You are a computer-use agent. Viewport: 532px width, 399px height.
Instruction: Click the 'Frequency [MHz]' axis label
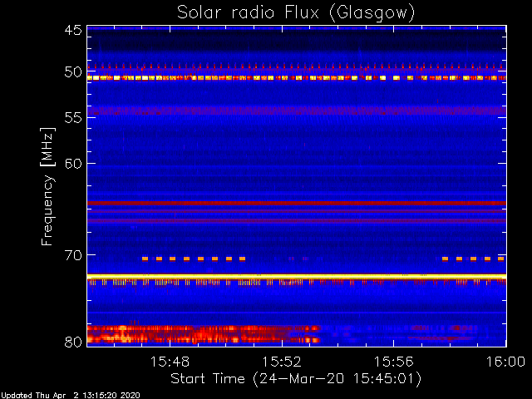click(47, 186)
